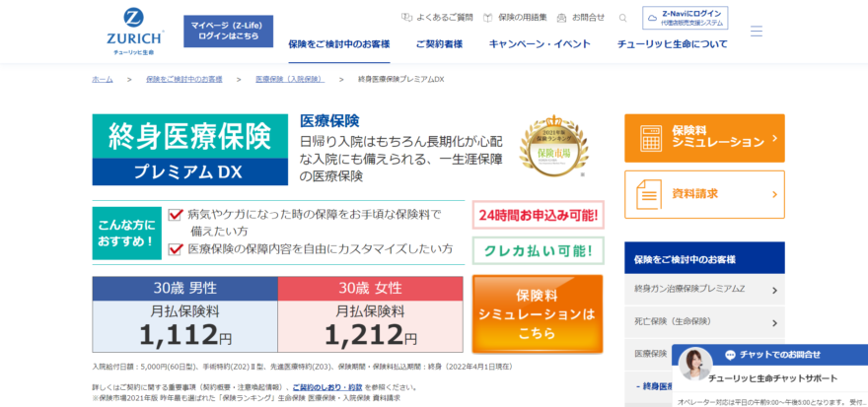Click the cloud icon in Z-Navi login

[652, 19]
